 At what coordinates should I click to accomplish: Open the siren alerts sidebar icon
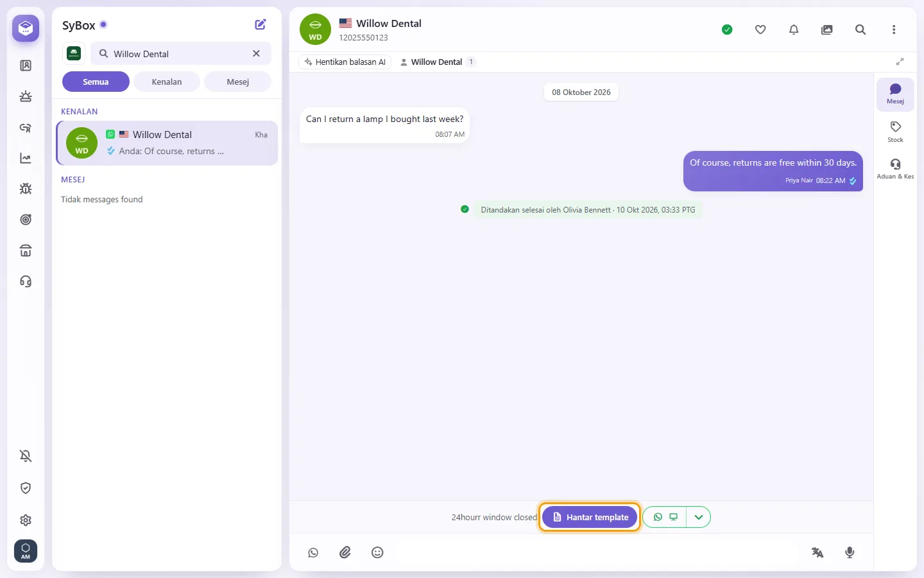click(26, 96)
